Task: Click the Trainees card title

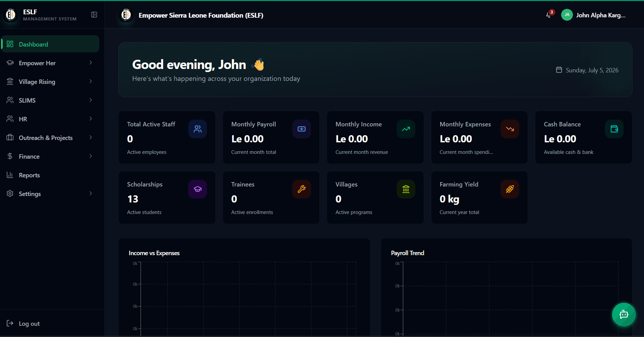Action: tap(243, 184)
